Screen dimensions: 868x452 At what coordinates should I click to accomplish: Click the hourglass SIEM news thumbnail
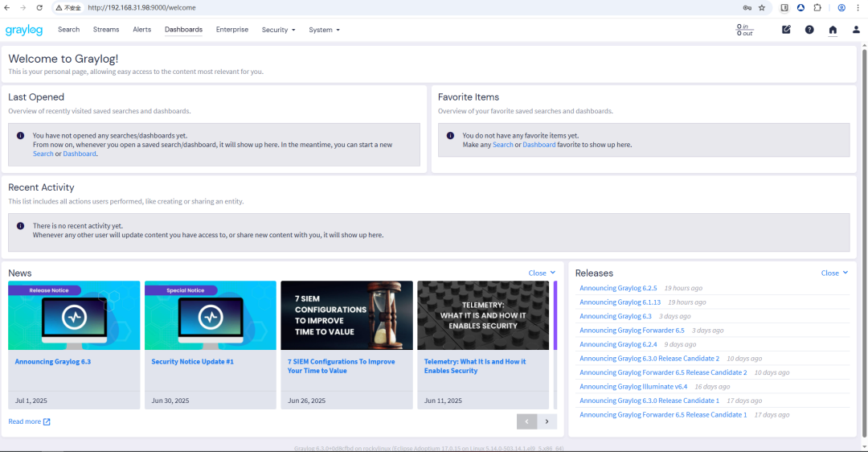tap(346, 315)
